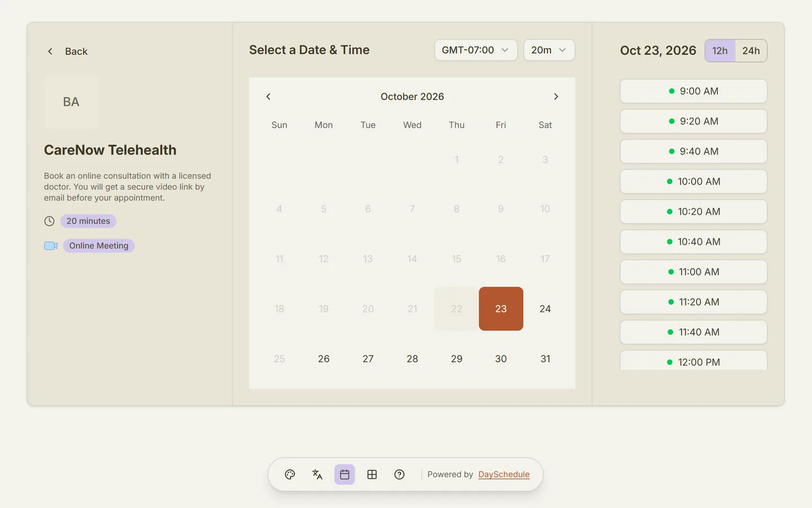Select October 30 on the calendar
Viewport: 812px width, 508px height.
point(501,359)
